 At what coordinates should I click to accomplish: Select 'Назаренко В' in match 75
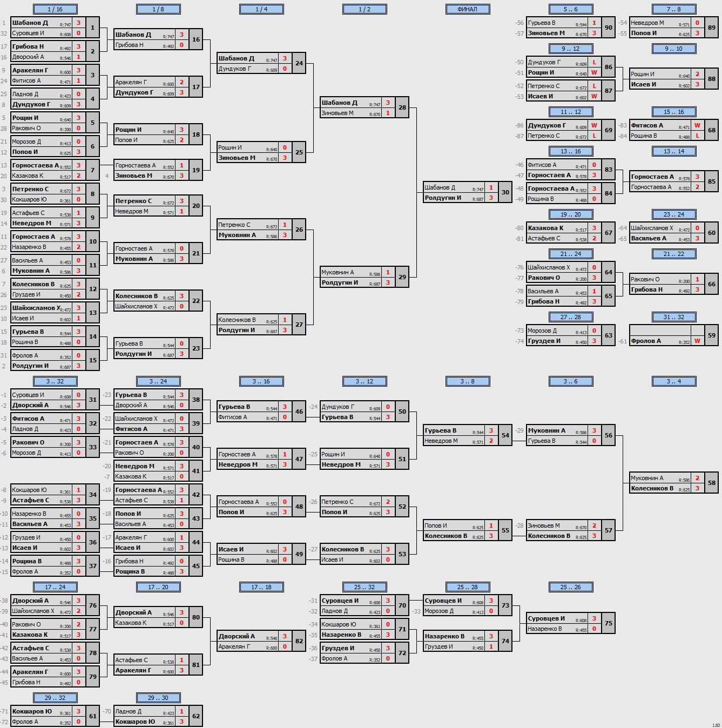pos(545,629)
